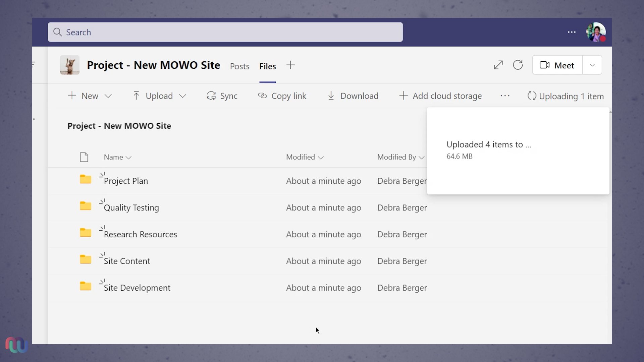Open the More options ellipsis menu
Viewport: 644px width, 362px height.
505,96
